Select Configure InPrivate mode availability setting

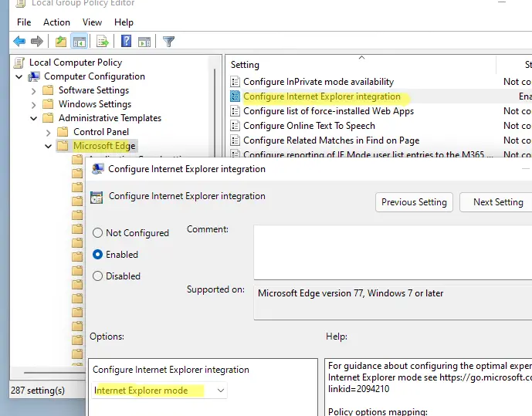319,82
